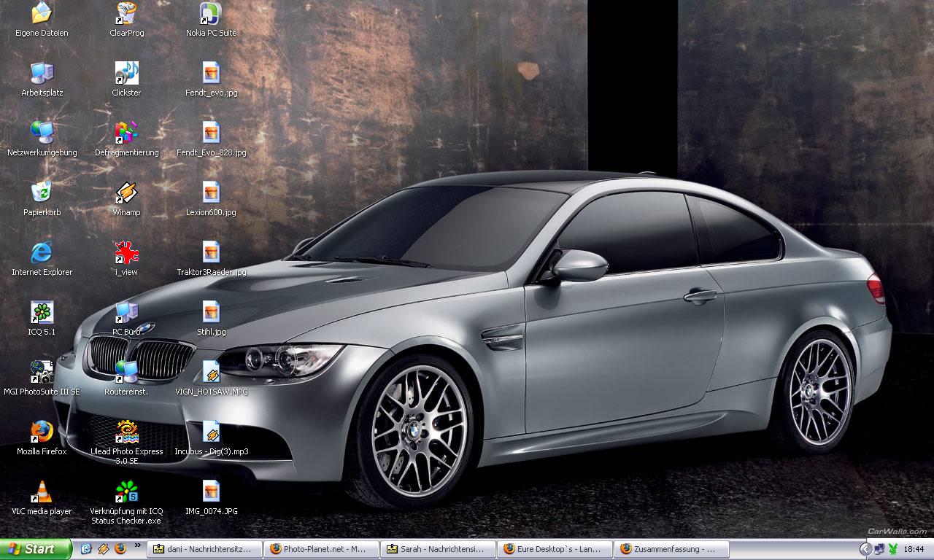Select the Defragmentierung shortcut icon
The image size is (934, 560).
(x=126, y=133)
